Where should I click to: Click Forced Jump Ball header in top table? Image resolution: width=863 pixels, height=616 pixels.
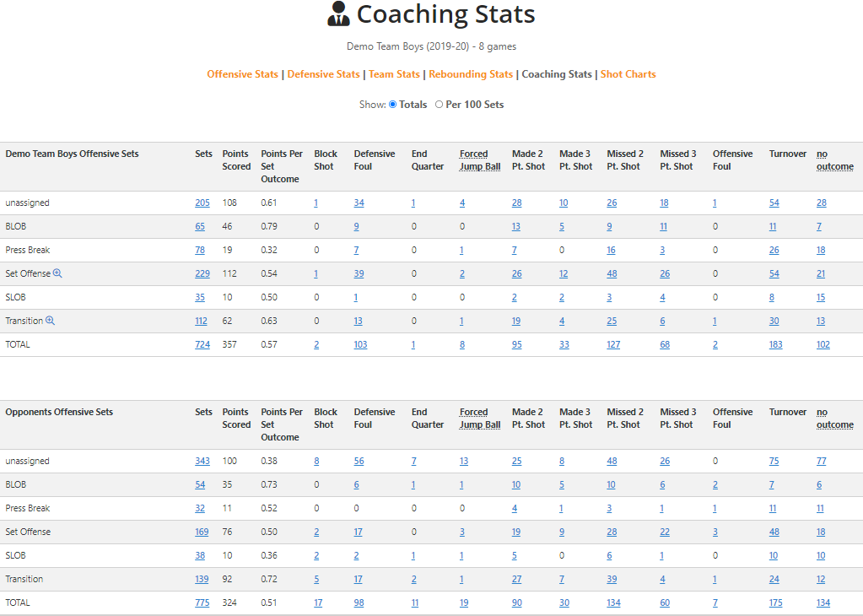point(480,160)
